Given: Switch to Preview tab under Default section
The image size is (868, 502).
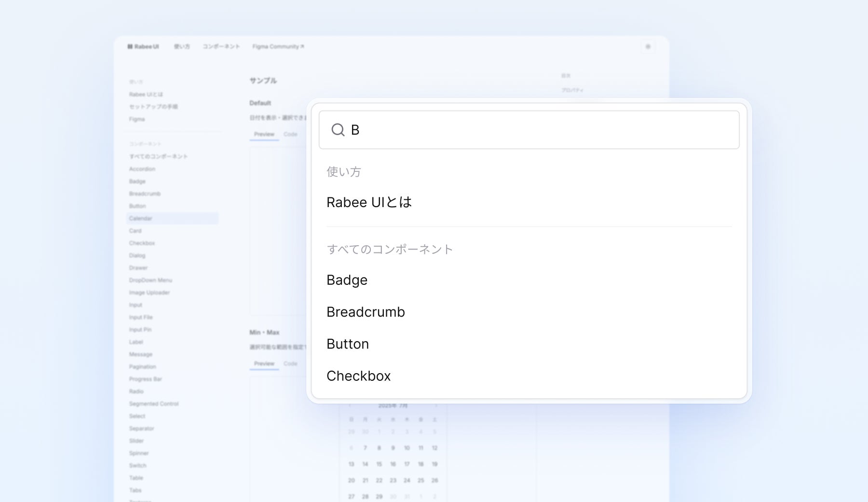Looking at the screenshot, I should point(264,134).
